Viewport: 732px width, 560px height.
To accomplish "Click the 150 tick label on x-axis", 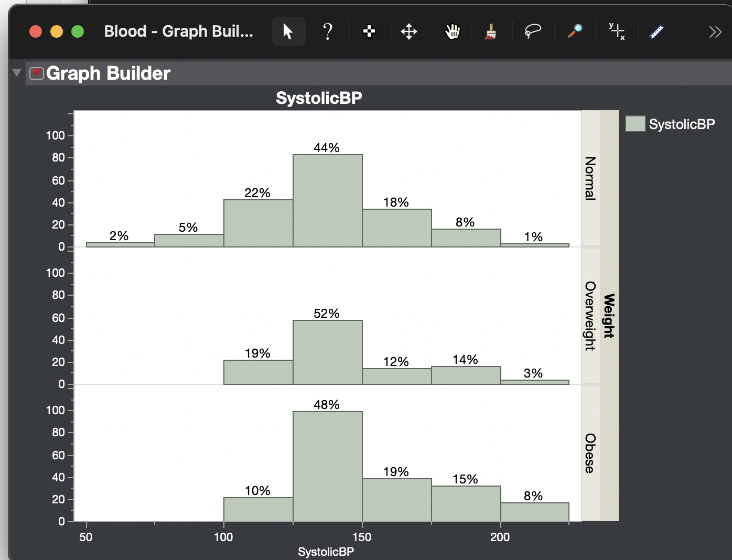I will tap(362, 537).
